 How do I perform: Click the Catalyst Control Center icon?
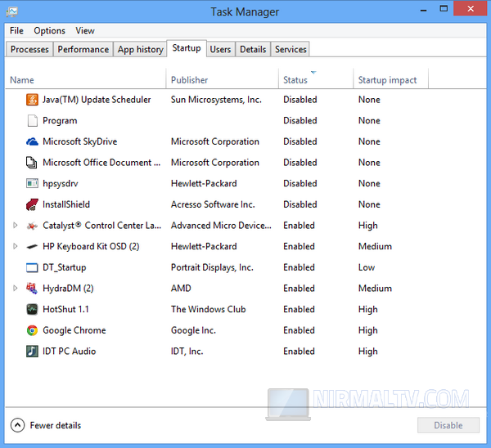(x=32, y=226)
